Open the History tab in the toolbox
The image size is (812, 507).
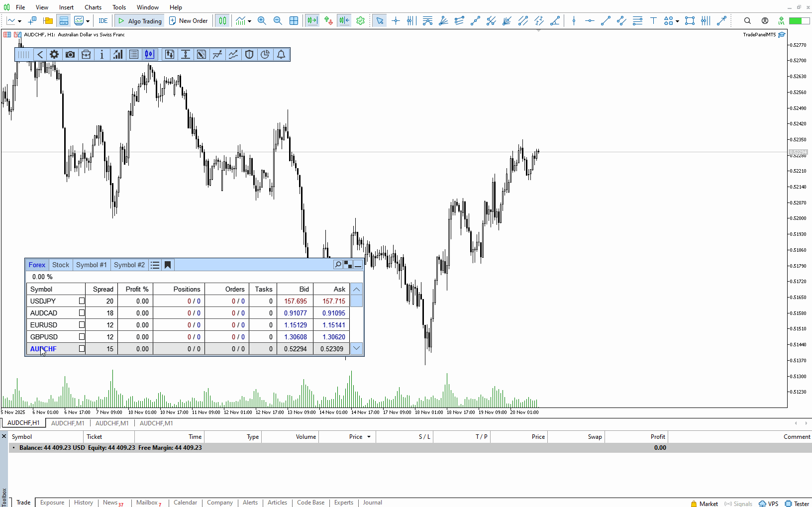(84, 503)
